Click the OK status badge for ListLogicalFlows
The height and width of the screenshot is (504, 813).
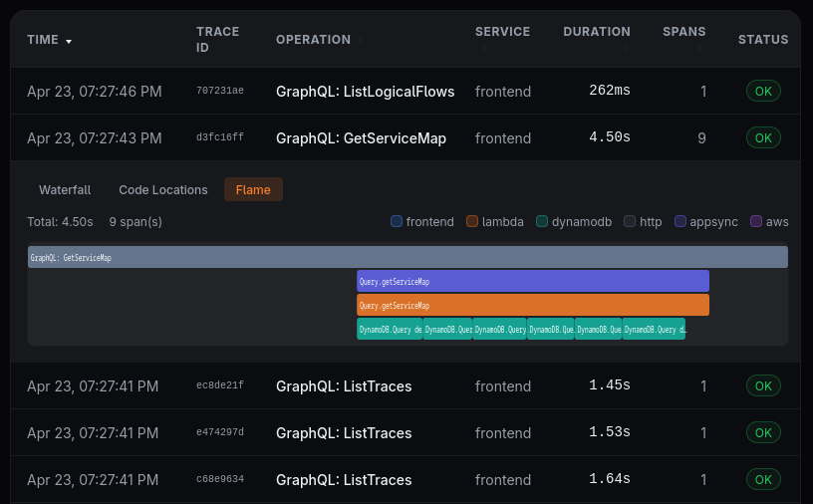(763, 91)
